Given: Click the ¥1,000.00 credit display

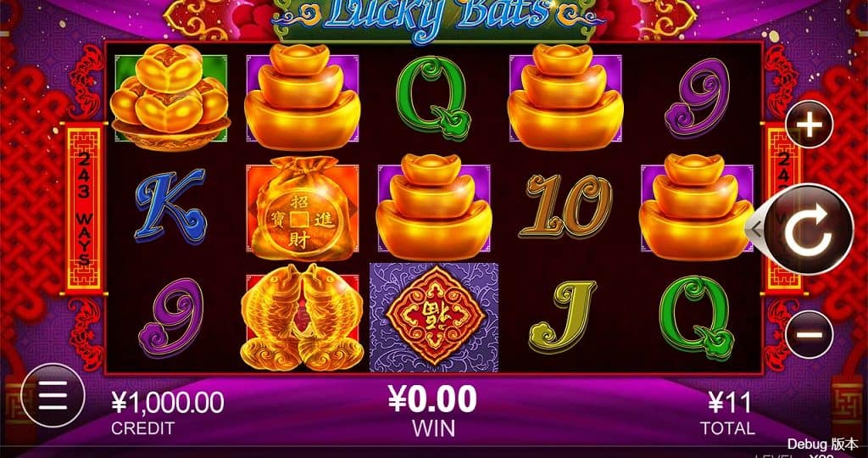Looking at the screenshot, I should tap(168, 403).
